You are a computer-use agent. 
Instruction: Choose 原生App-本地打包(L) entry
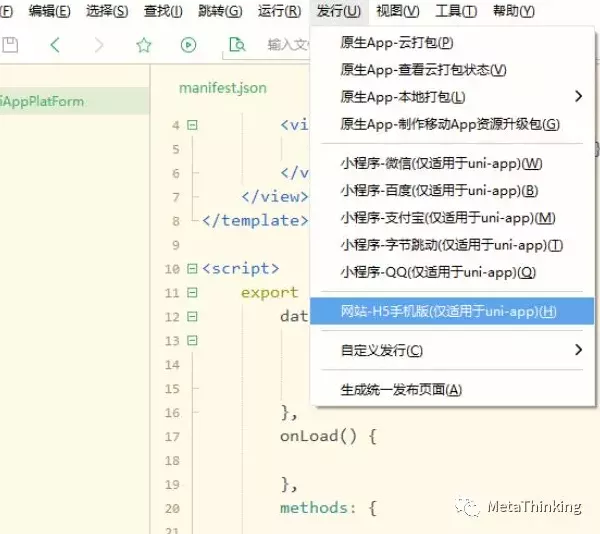[452, 97]
